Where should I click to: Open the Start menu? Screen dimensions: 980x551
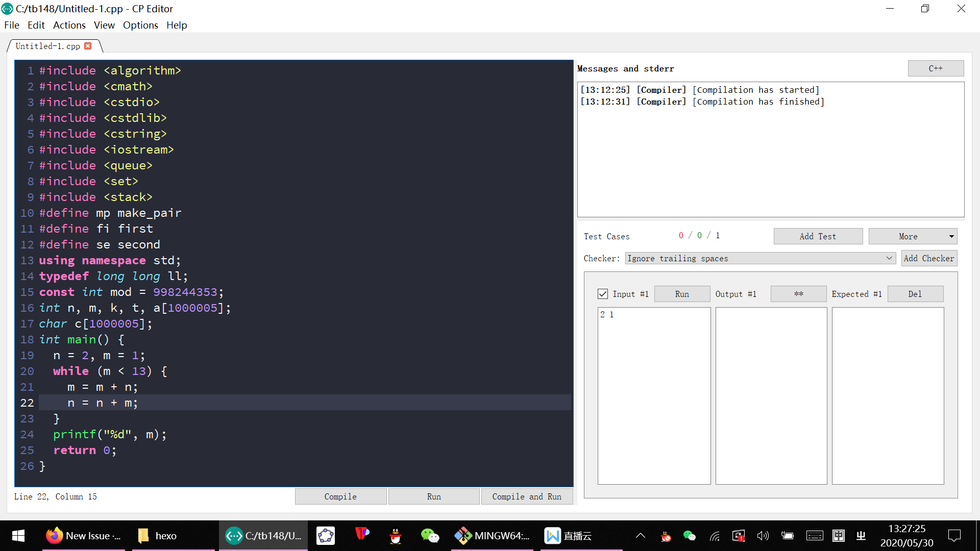coord(17,536)
